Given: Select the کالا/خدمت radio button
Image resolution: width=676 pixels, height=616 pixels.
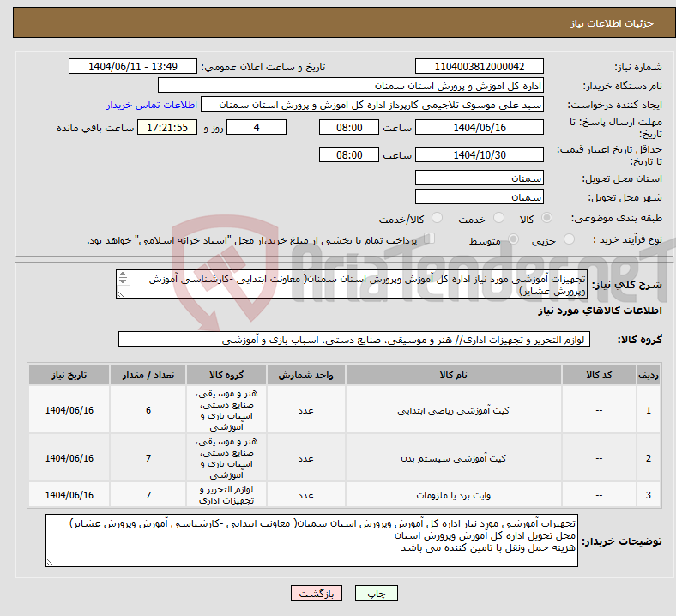Looking at the screenshot, I should 438,218.
